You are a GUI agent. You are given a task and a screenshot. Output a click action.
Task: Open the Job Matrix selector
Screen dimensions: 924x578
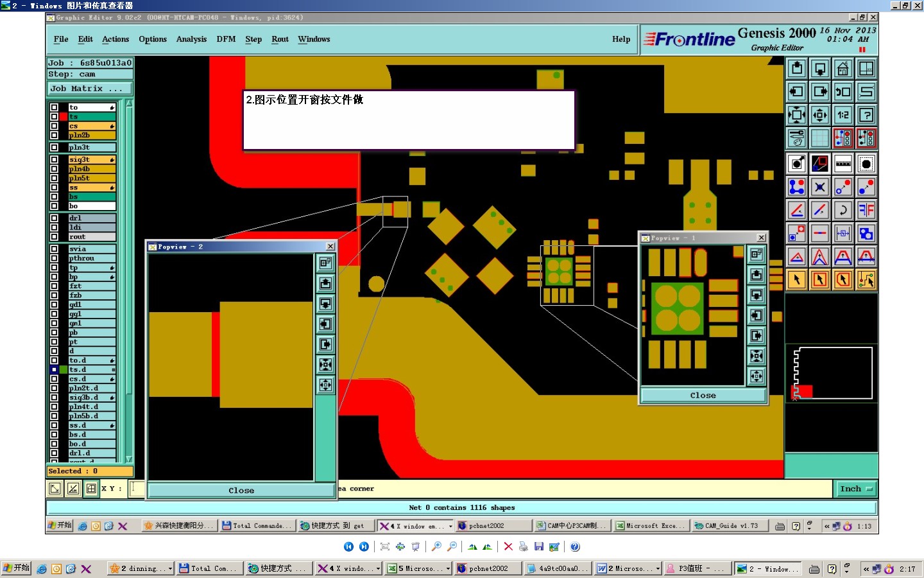pyautogui.click(x=90, y=89)
